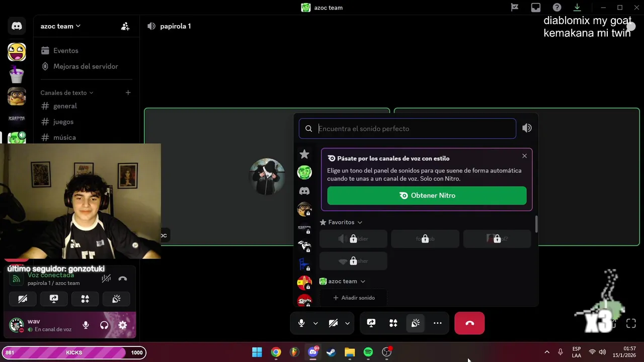Add a new text channel with plus icon
This screenshot has width=644, height=362.
(128, 93)
